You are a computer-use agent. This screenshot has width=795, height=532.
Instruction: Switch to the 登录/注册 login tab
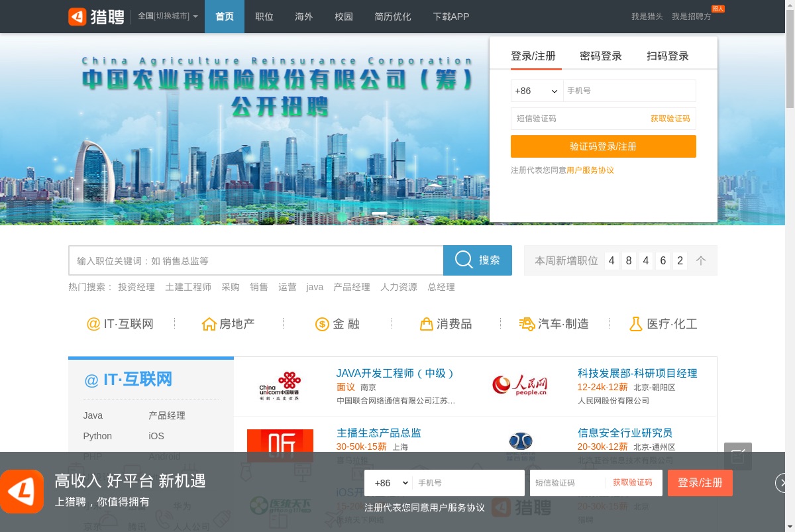click(533, 56)
